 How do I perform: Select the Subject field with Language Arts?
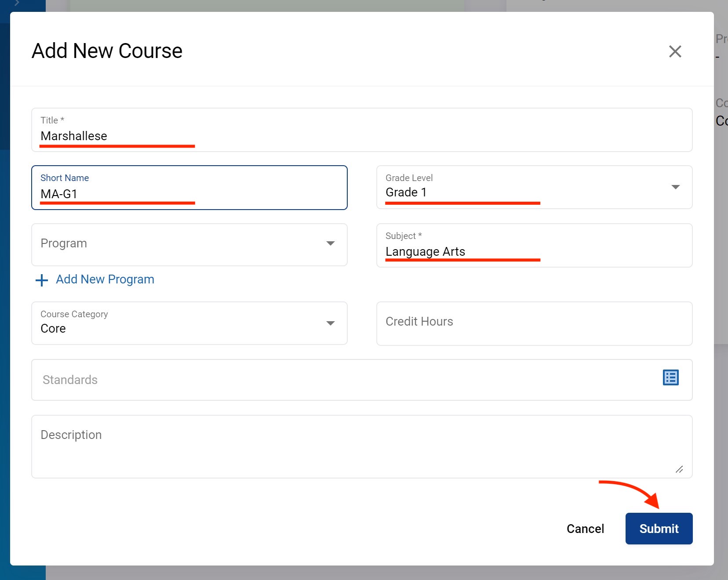click(x=534, y=251)
